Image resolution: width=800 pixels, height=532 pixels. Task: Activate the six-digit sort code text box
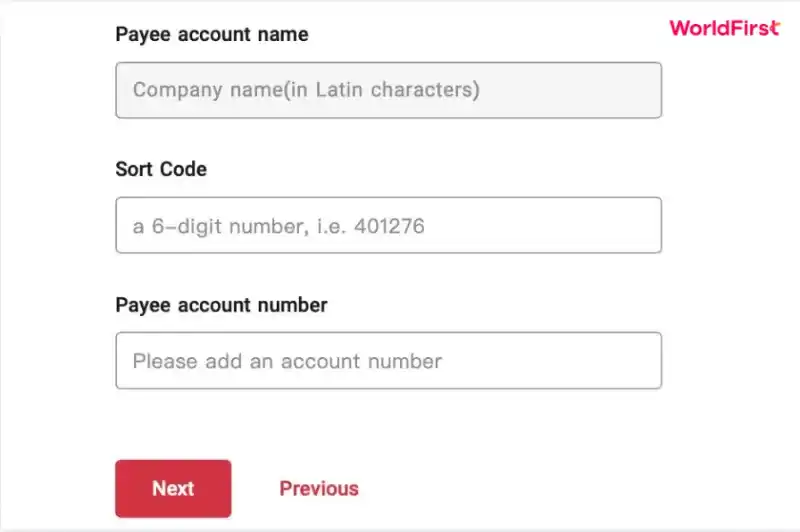click(389, 225)
